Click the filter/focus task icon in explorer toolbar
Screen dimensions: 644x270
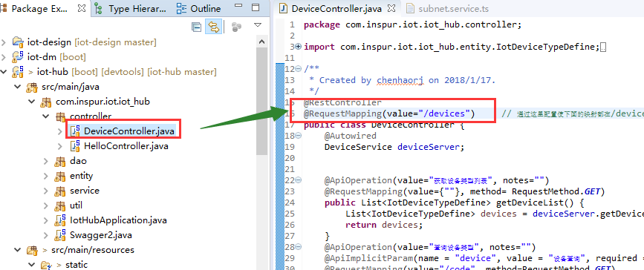(236, 27)
